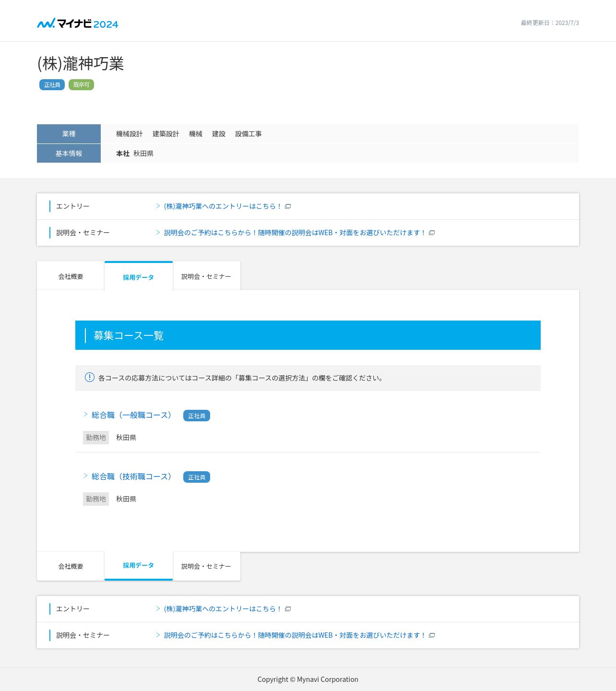Select the top 採用データ tab

coord(139,276)
